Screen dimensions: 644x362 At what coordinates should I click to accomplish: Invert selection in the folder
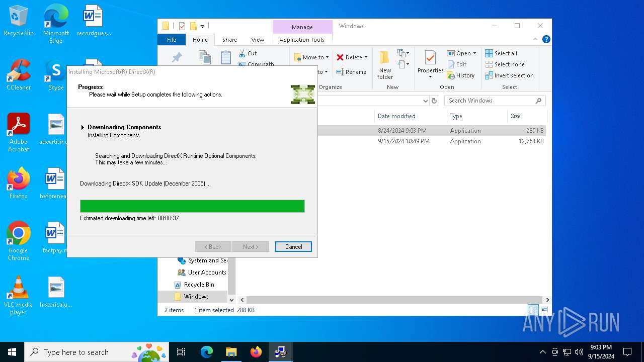point(509,75)
